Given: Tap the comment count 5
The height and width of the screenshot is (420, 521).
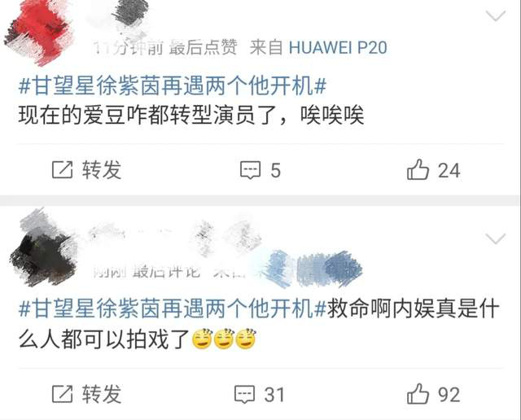Looking at the screenshot, I should tap(275, 170).
